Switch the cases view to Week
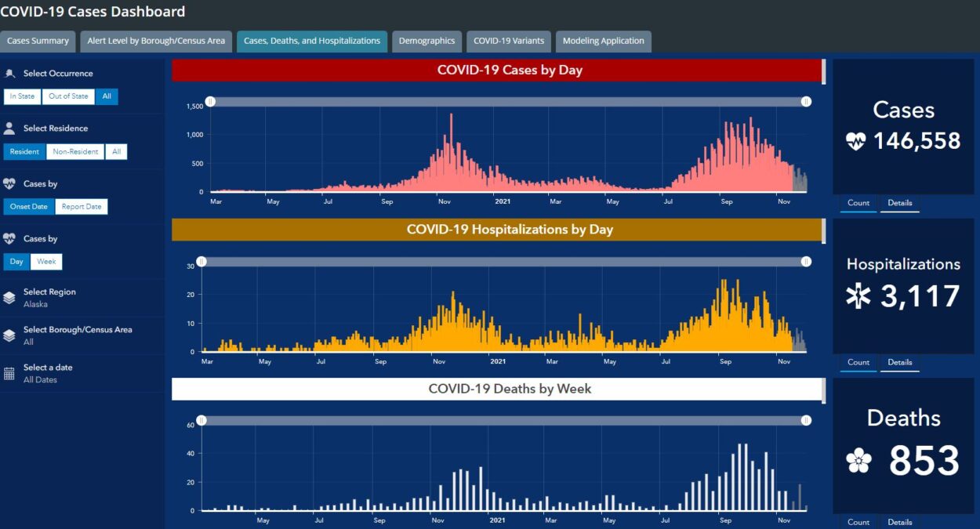980x529 pixels. coord(46,262)
